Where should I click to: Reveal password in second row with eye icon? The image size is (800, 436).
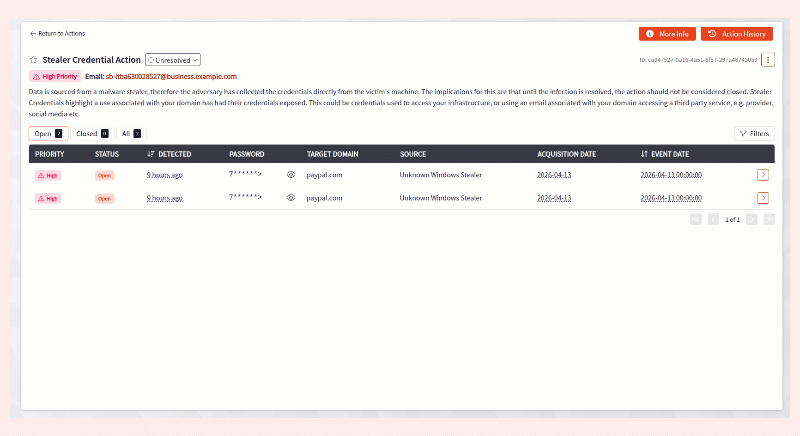tap(291, 198)
